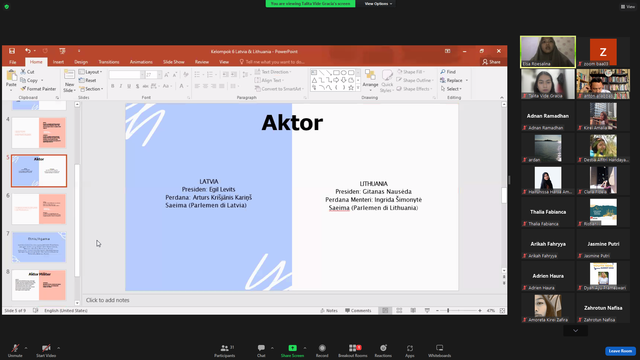Click the Save icon in PowerPoint title bar
The width and height of the screenshot is (640, 360).
click(x=12, y=51)
